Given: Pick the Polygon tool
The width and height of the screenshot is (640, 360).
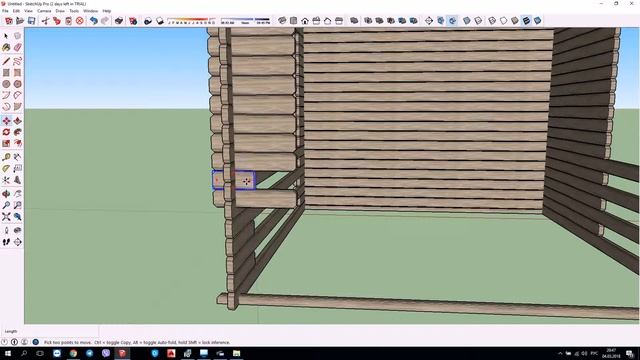Looking at the screenshot, I should [18, 84].
